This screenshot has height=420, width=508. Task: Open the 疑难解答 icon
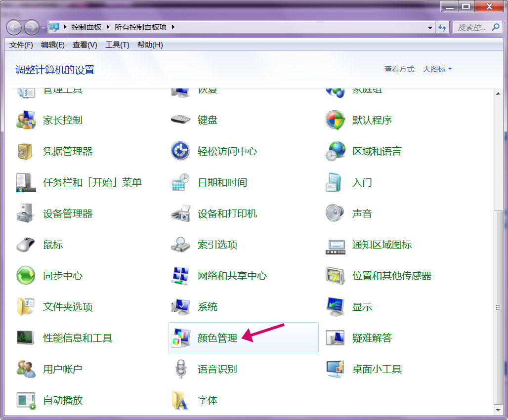tap(336, 337)
